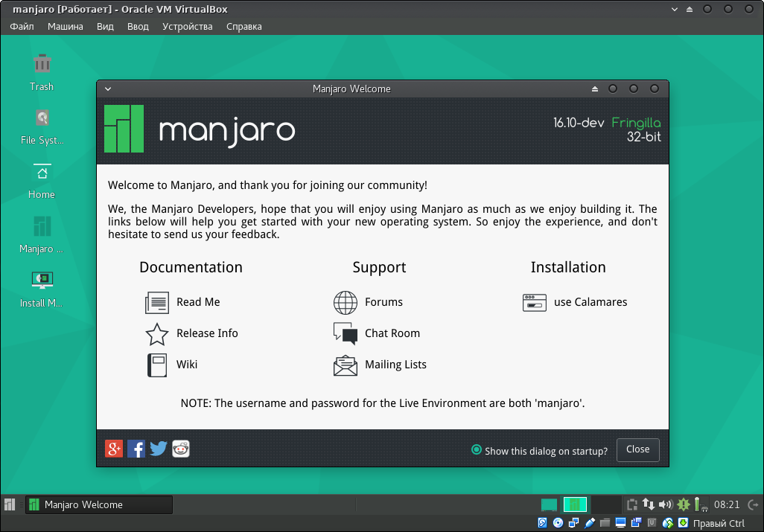Viewport: 764px width, 532px height.
Task: Open Manjaro Welcome window menu chevron
Action: 108,89
